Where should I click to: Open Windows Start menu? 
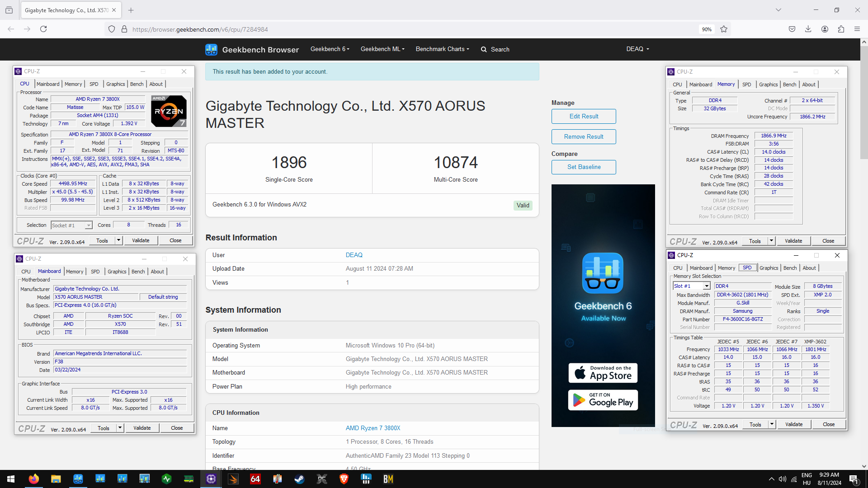coord(11,479)
